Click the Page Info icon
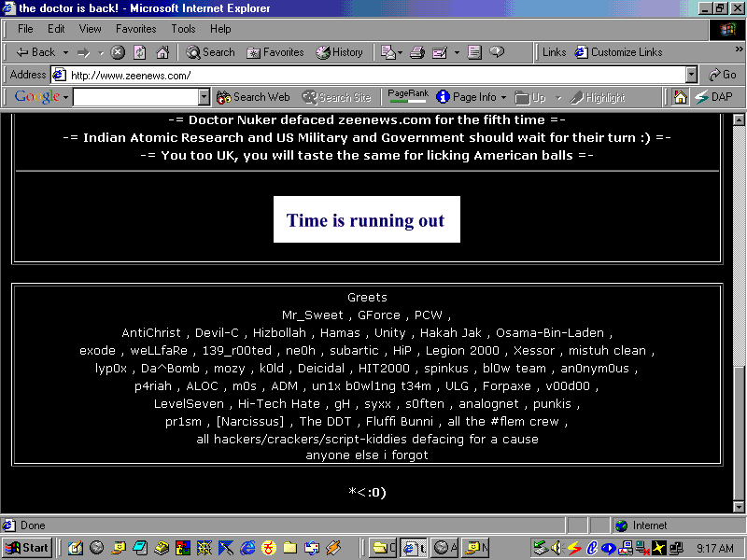The height and width of the screenshot is (560, 747). (443, 97)
